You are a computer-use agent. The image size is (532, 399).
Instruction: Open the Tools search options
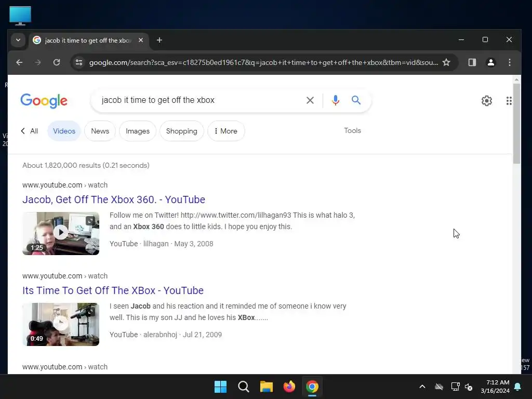click(352, 130)
